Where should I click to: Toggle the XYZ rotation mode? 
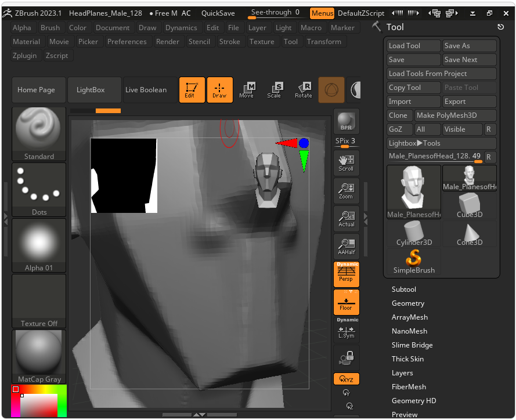[x=346, y=379]
